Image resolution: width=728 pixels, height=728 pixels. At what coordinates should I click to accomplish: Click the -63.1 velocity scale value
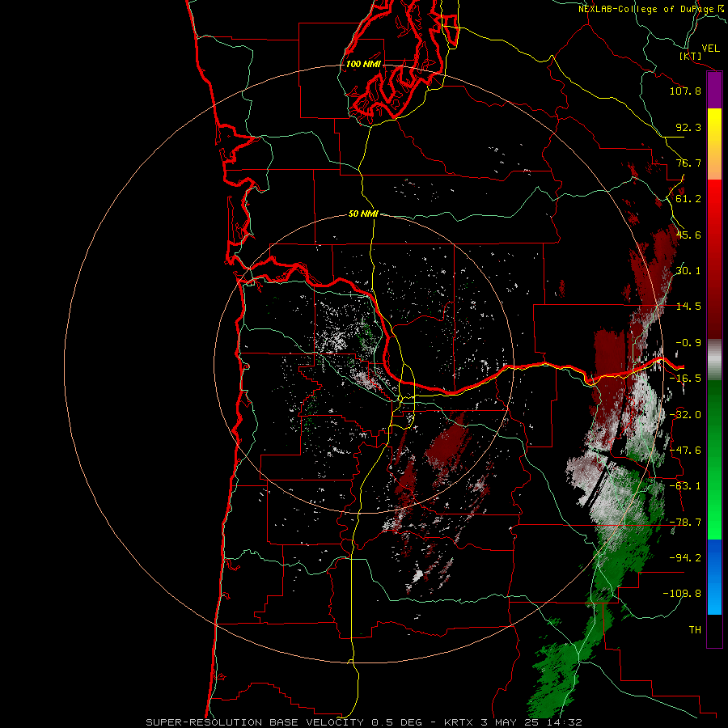tap(685, 486)
